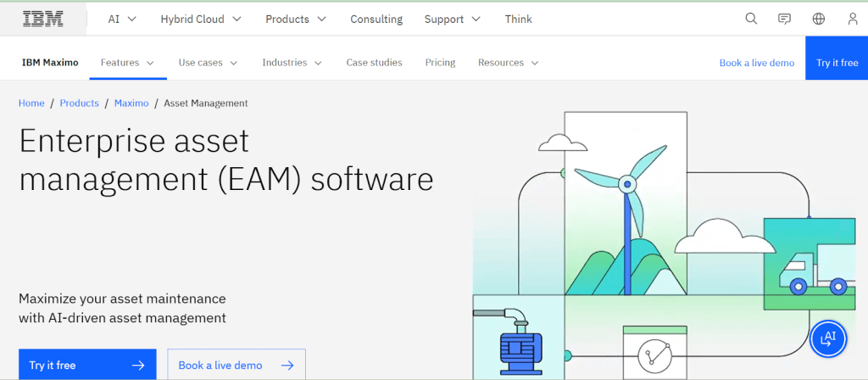Expand the Industries dropdown chevron
The height and width of the screenshot is (380, 868).
click(x=319, y=63)
